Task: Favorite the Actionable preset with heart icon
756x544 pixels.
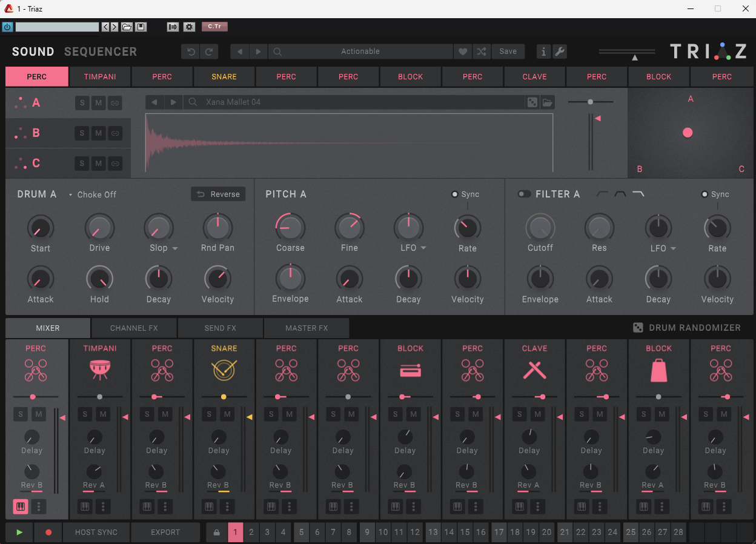Action: (x=463, y=51)
